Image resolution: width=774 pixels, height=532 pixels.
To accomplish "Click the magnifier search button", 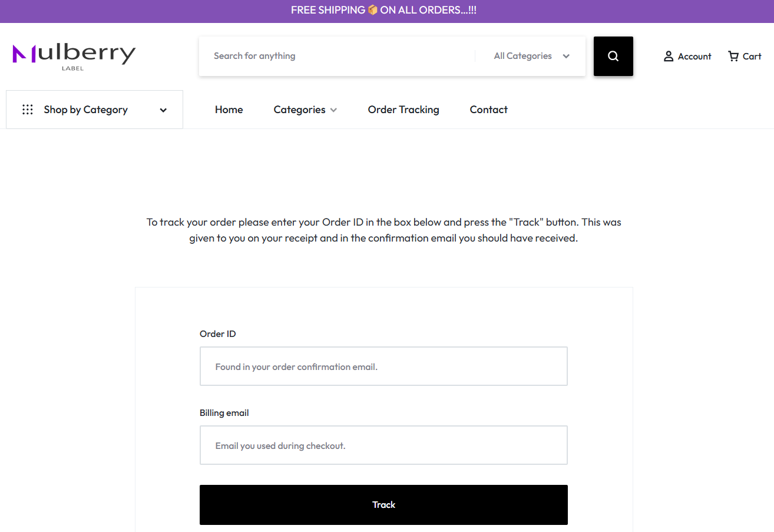I will point(613,56).
